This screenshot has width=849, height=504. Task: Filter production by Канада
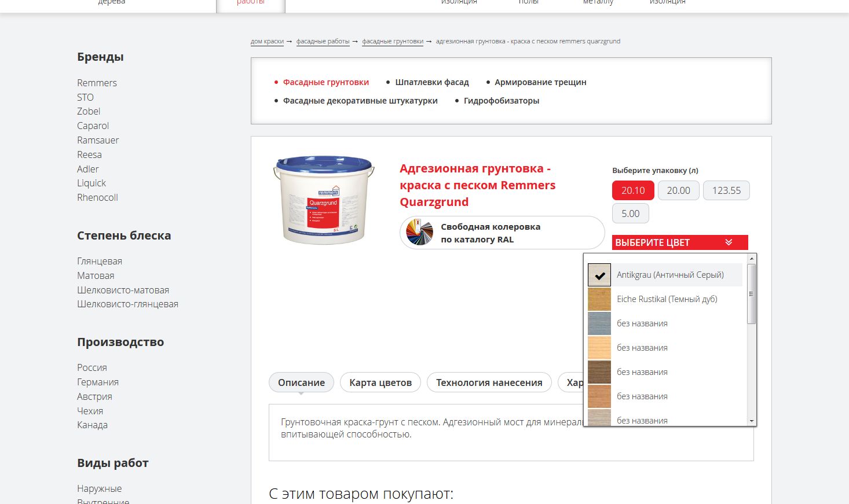point(92,425)
